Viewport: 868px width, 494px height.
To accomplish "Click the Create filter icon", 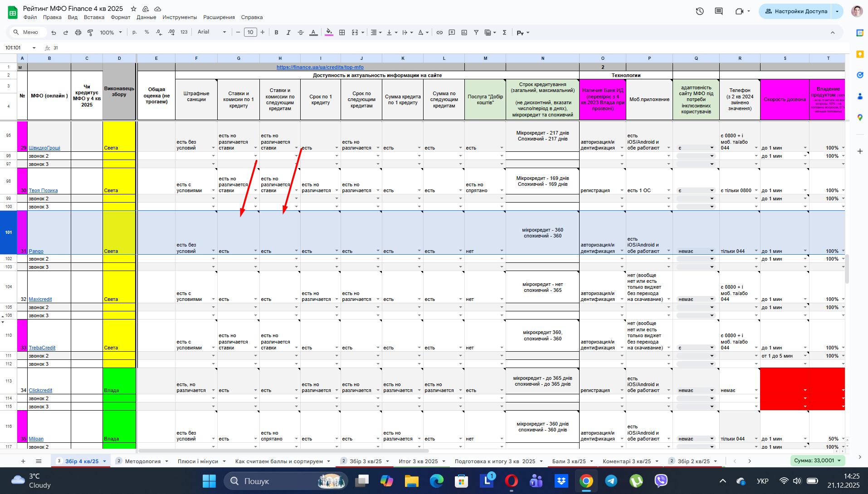I will point(476,32).
